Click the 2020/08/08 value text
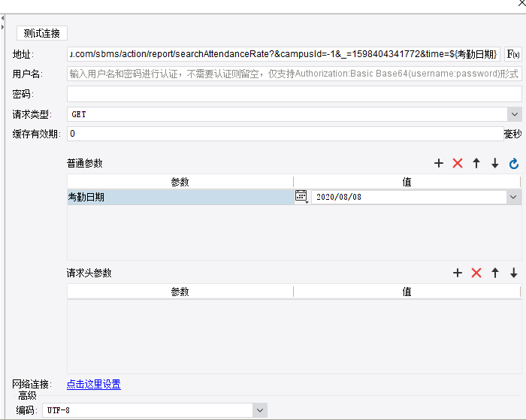The image size is (526, 420). tap(339, 197)
